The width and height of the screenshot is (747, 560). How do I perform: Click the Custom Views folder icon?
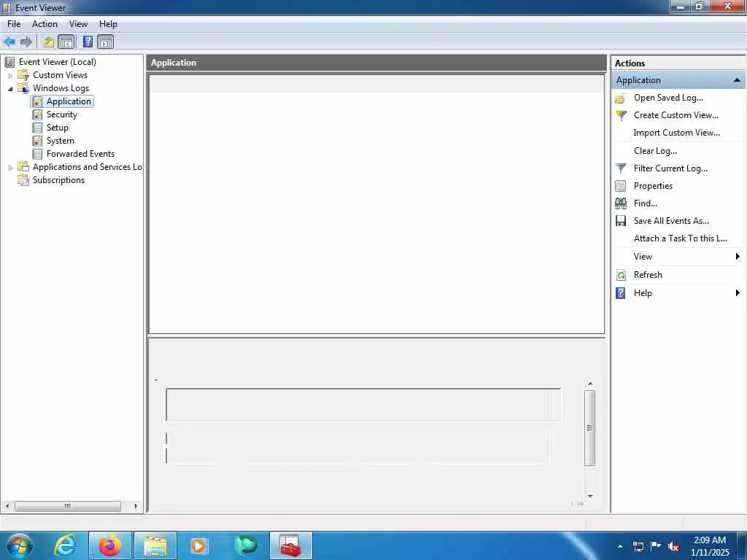pyautogui.click(x=23, y=75)
